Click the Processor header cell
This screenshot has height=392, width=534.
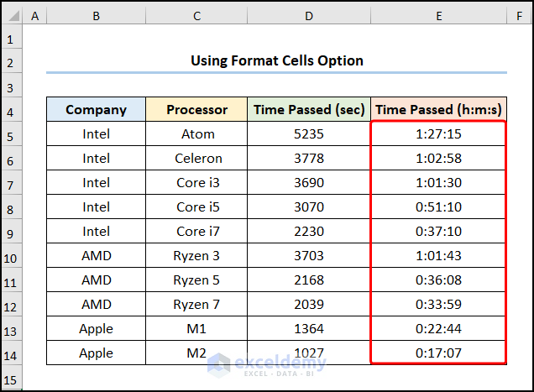click(x=197, y=110)
